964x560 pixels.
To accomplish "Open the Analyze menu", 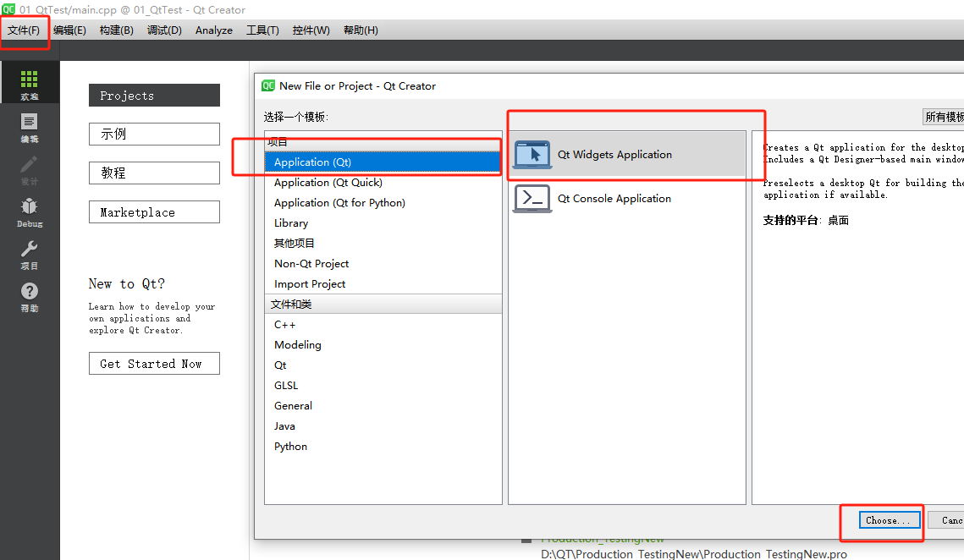I will (214, 30).
